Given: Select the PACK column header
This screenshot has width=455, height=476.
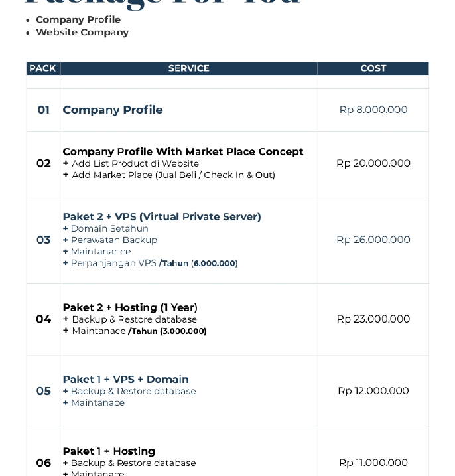Looking at the screenshot, I should point(42,68).
